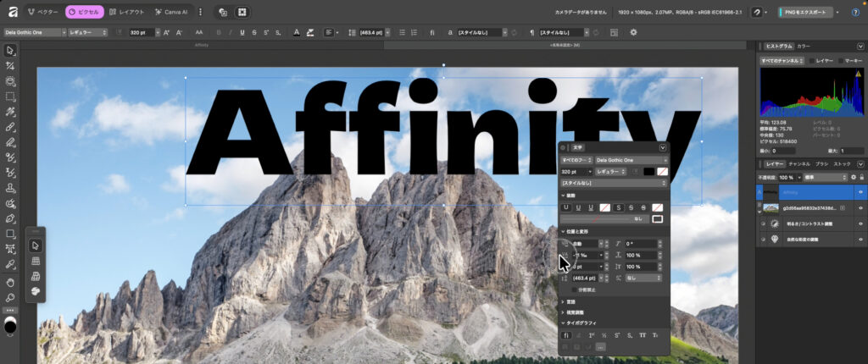868x364 pixels.
Task: Open the Dela Gothic One font dropdown in toolbar
Action: tap(34, 32)
